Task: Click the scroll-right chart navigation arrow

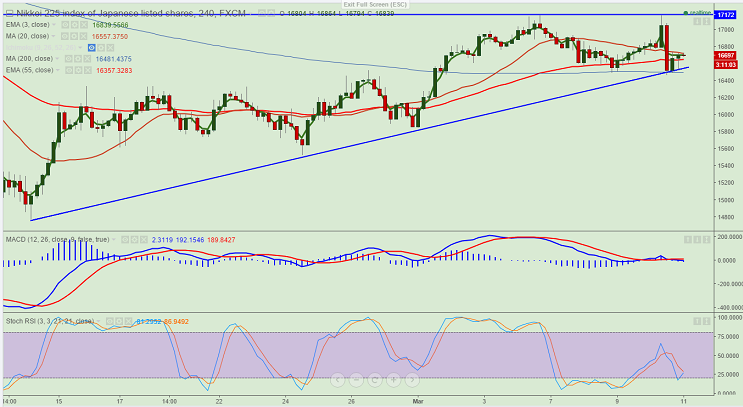Action: [x=412, y=380]
